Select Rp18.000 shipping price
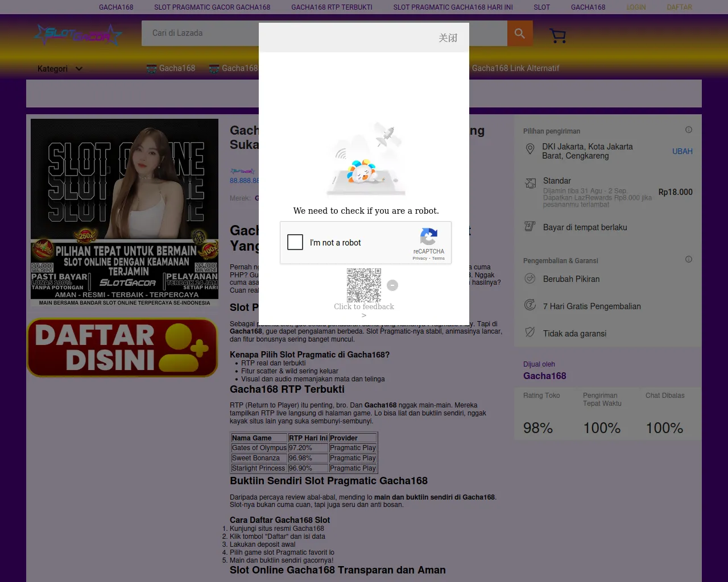This screenshot has height=582, width=728. (x=676, y=192)
